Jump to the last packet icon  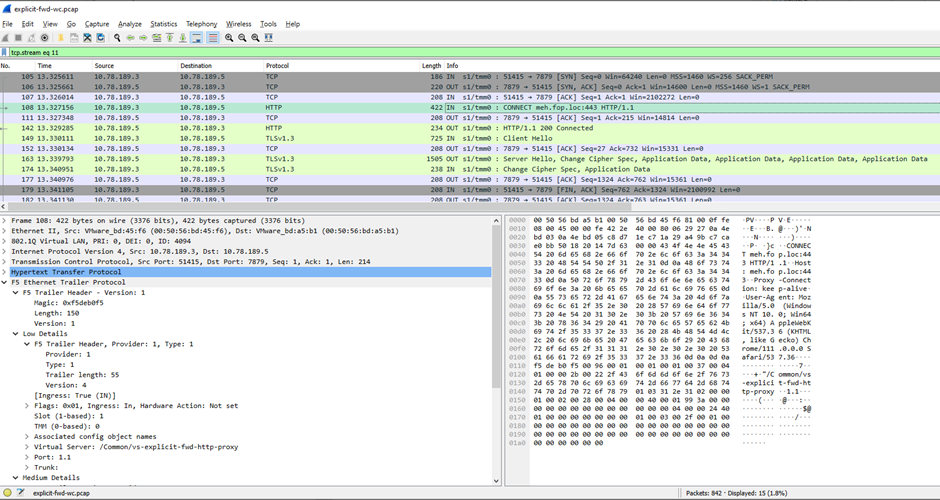(x=182, y=38)
